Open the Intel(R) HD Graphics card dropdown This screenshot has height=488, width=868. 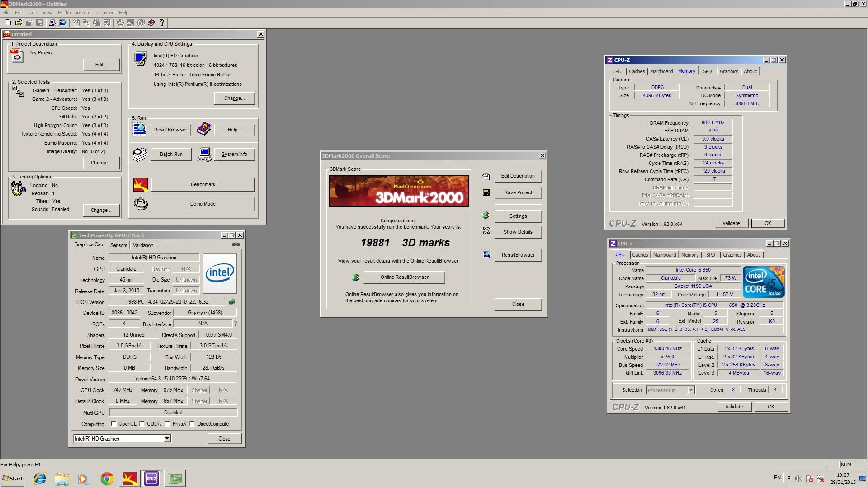[167, 439]
